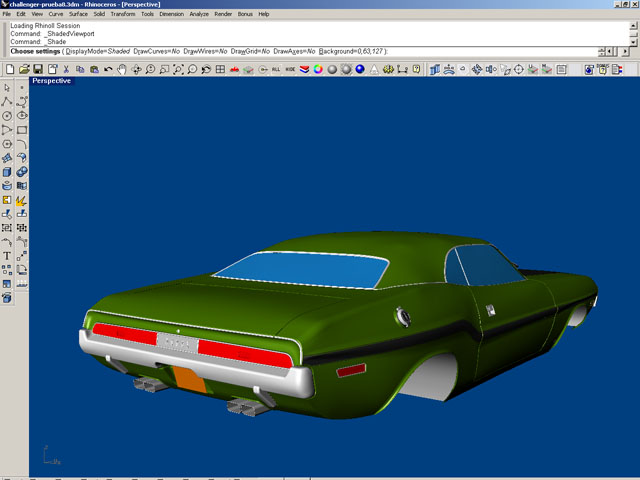
Task: Open the View menu
Action: coord(37,14)
